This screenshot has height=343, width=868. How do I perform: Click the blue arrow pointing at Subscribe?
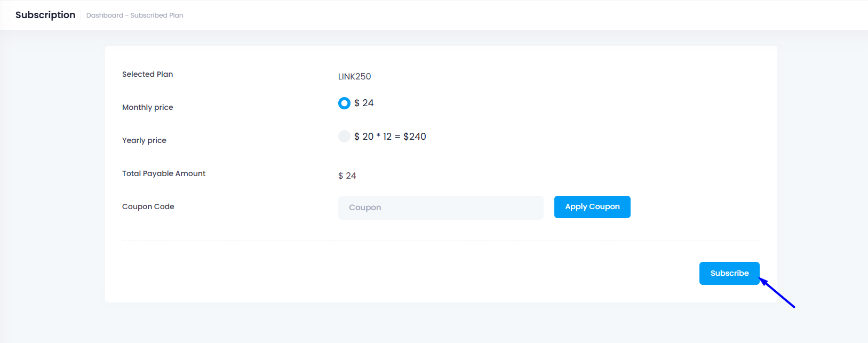coord(778,293)
